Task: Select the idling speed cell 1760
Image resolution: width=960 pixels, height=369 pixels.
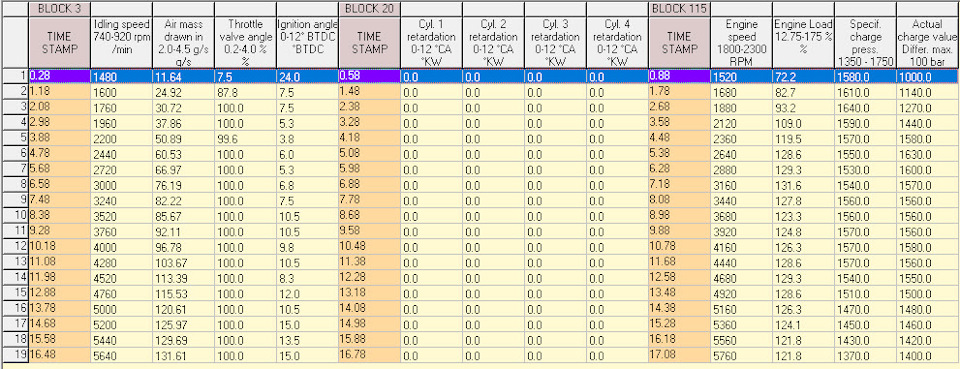Action: 121,107
